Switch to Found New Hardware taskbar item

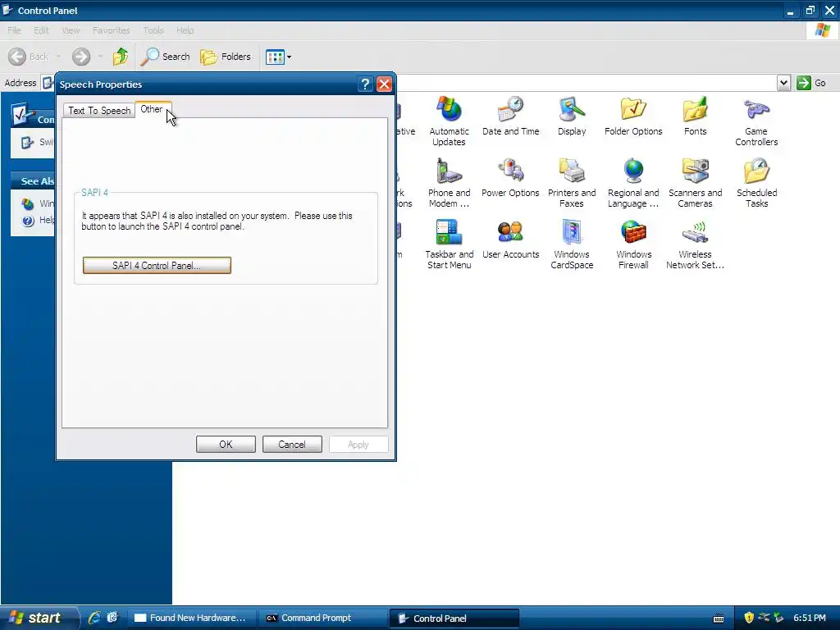point(191,618)
